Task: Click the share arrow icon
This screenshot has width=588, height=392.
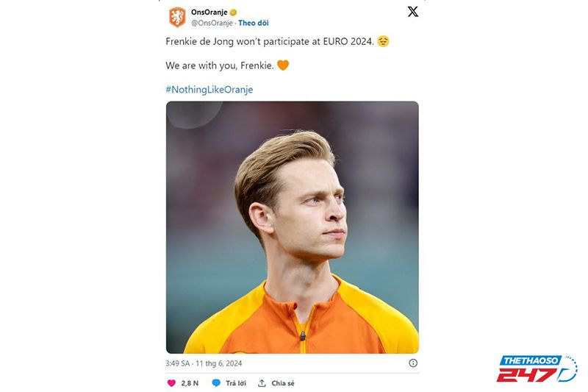Action: (262, 383)
